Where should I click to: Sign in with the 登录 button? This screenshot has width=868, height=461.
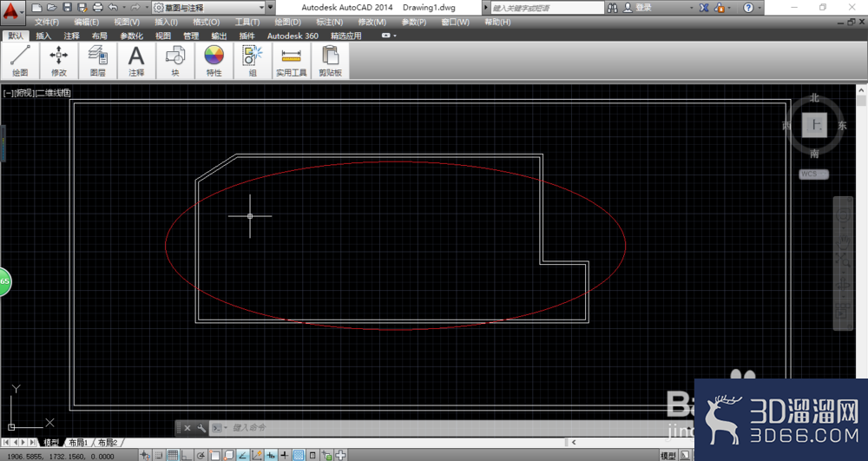tap(638, 8)
